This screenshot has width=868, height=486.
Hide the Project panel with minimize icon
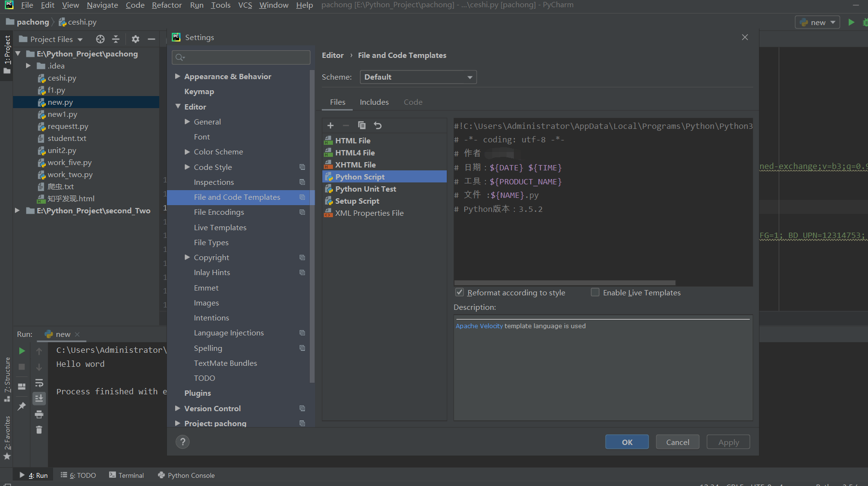point(152,39)
